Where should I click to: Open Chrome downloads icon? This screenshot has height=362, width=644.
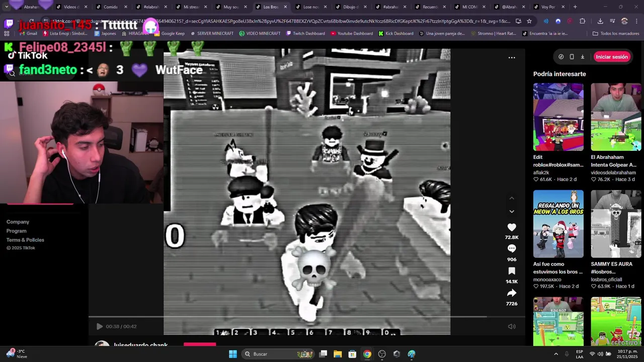600,21
